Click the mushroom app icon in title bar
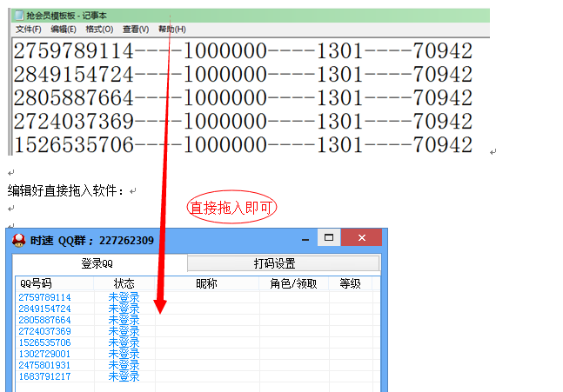Screen dimensions: 563x392 [18, 241]
